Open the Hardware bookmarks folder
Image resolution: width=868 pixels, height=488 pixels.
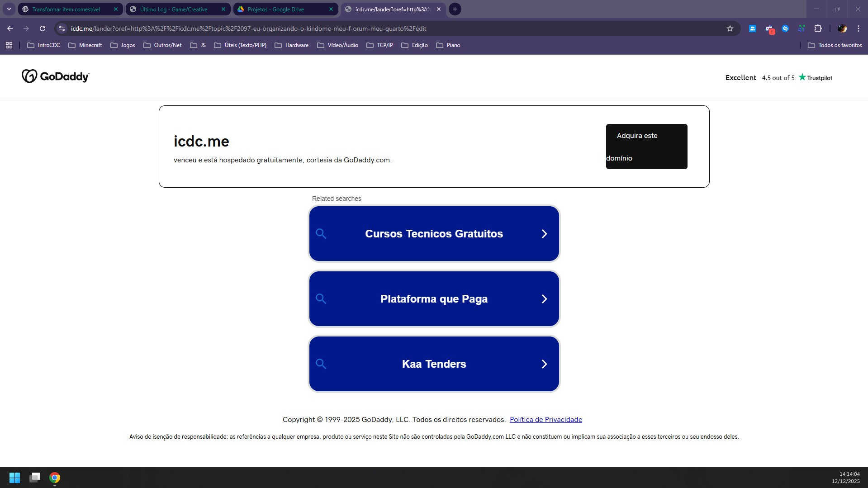pos(291,45)
